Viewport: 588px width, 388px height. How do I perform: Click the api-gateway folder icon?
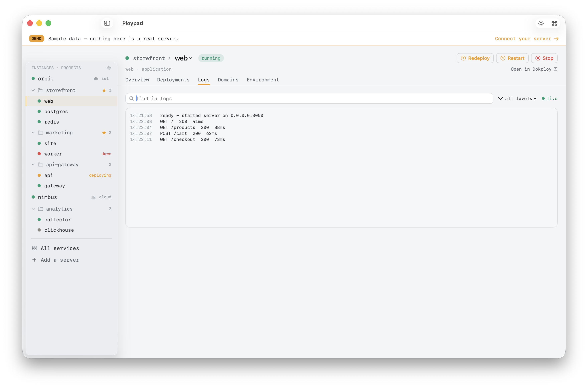[x=41, y=164]
